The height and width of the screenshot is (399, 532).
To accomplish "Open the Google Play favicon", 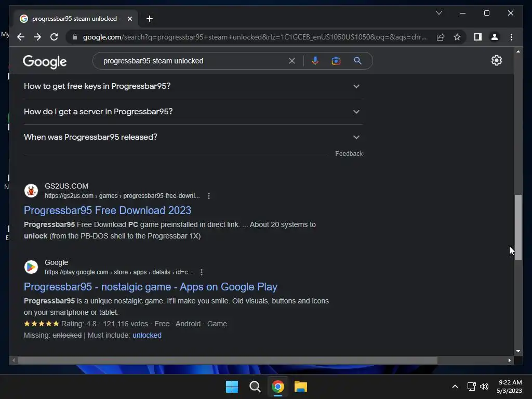I will coord(31,267).
